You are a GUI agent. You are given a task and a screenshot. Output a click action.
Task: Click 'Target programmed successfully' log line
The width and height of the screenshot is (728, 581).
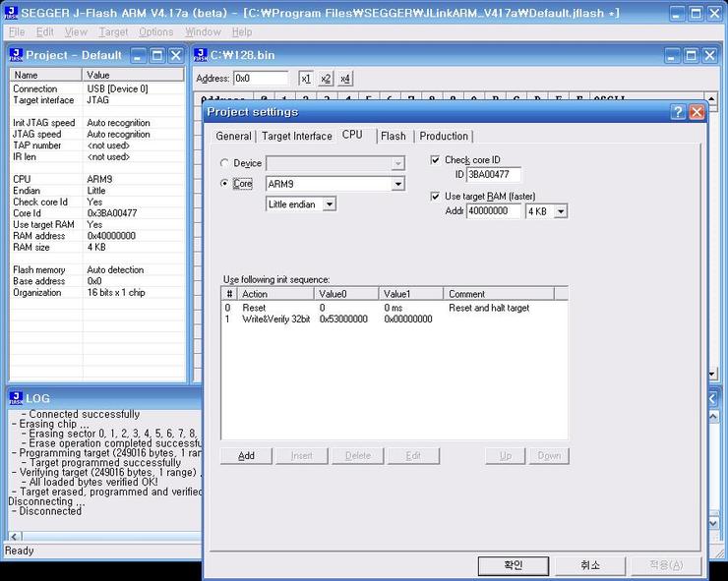[105, 463]
